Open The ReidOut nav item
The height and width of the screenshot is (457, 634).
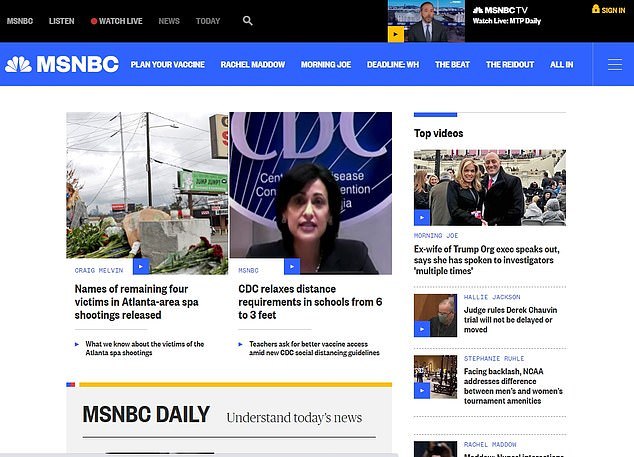[510, 64]
